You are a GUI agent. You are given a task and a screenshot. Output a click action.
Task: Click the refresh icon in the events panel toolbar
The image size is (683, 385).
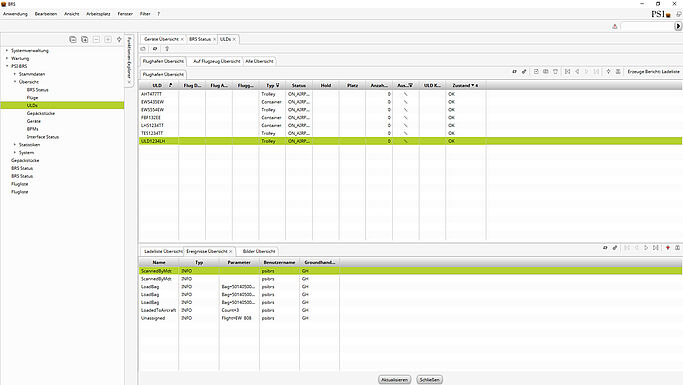point(605,248)
